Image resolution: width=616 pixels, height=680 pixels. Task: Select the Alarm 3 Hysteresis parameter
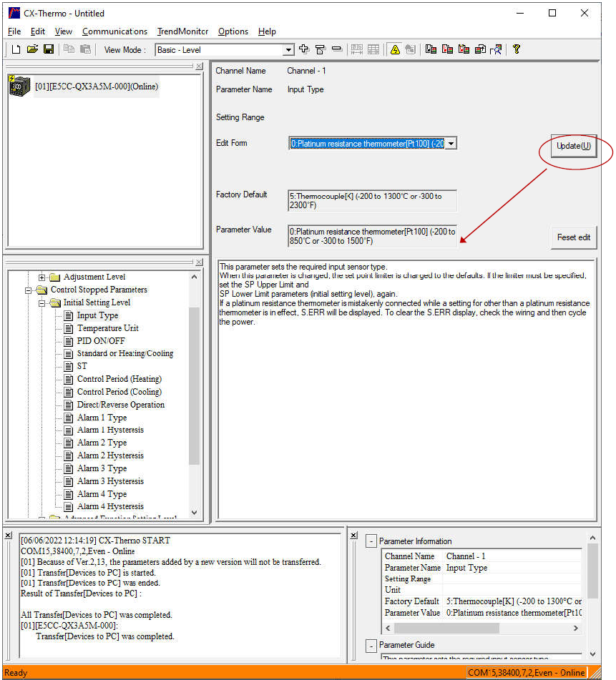point(110,481)
